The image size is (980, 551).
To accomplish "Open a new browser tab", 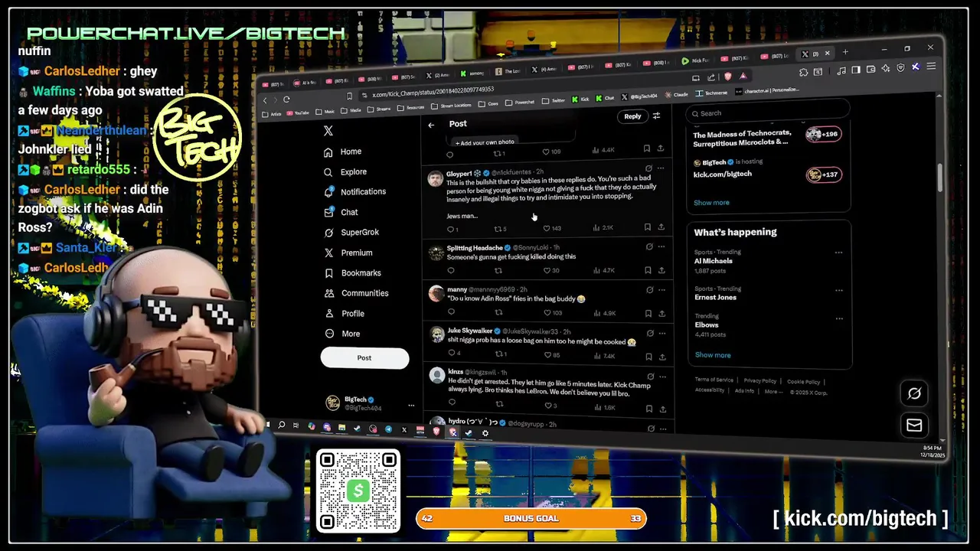I will pos(845,53).
